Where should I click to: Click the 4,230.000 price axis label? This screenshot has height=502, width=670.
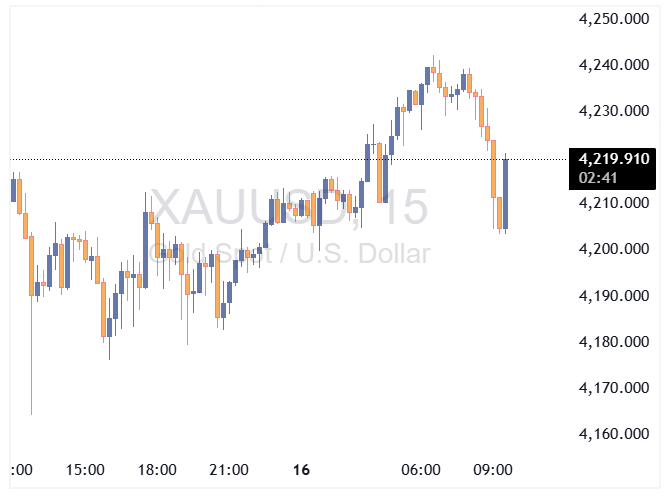click(614, 111)
